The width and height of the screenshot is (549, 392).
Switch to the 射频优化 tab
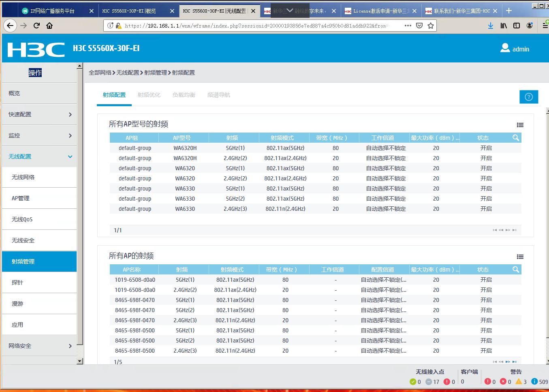click(x=149, y=95)
